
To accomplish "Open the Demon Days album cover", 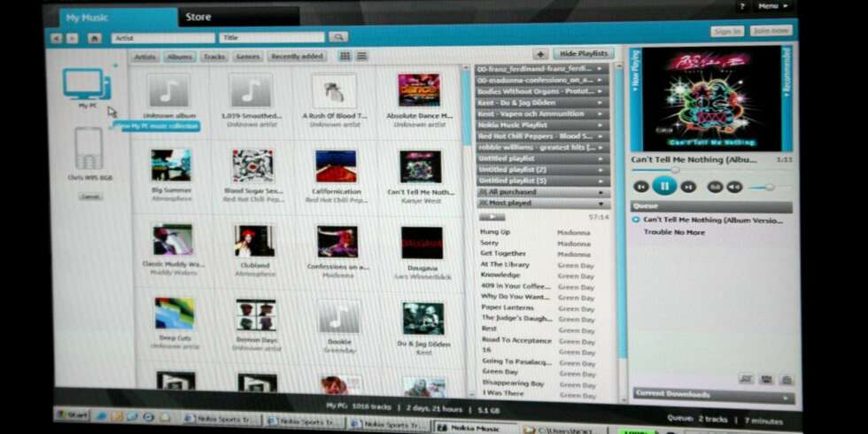I will pyautogui.click(x=256, y=315).
